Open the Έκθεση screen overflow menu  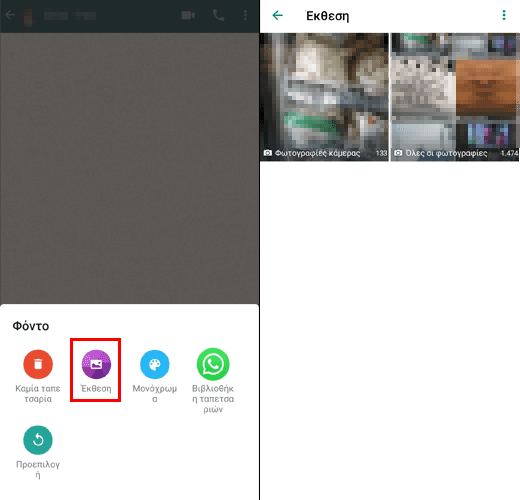(x=504, y=15)
